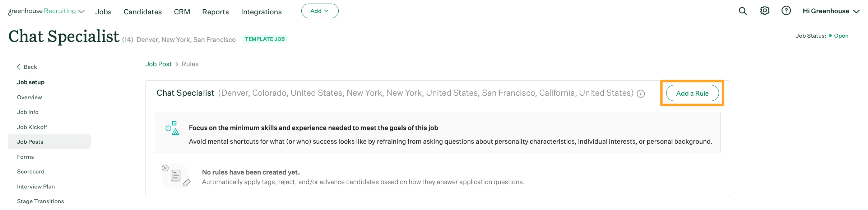This screenshot has width=868, height=210.
Task: Open the Reports menu
Action: [215, 12]
